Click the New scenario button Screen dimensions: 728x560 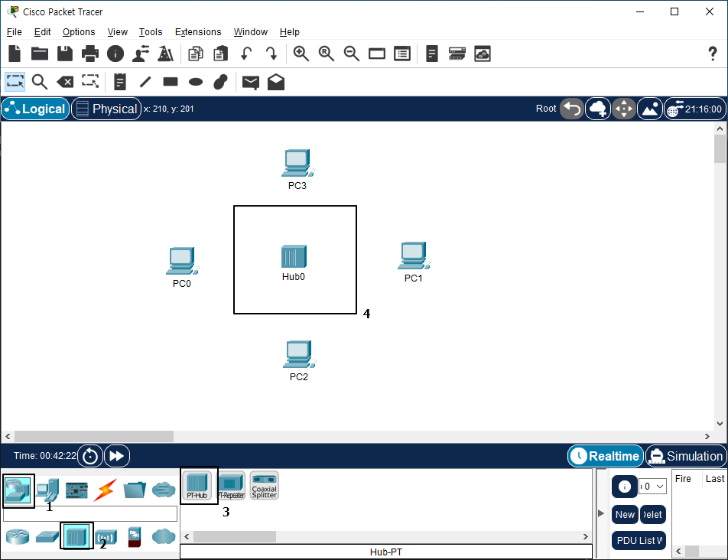[x=625, y=515]
